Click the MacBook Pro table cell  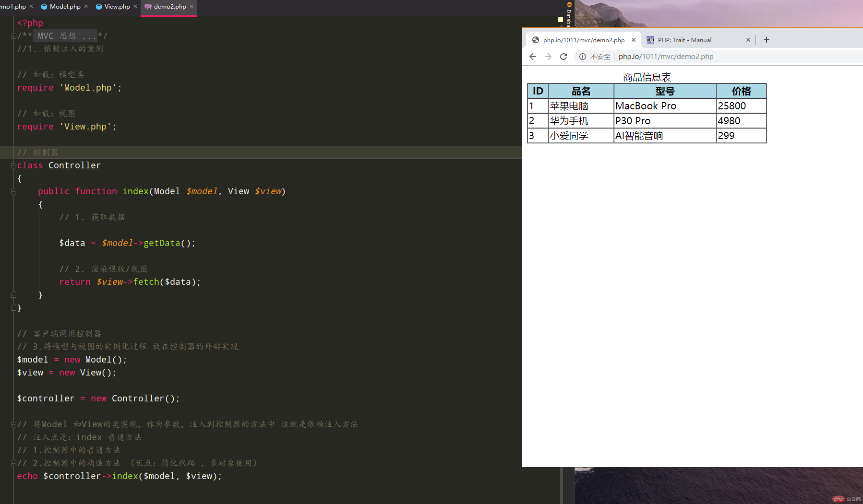665,106
